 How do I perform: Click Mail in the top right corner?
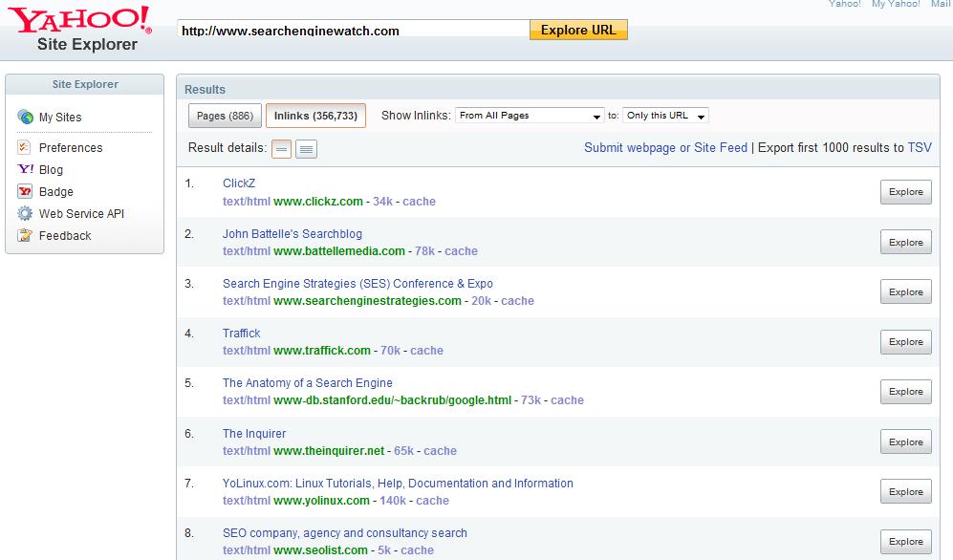(x=941, y=4)
